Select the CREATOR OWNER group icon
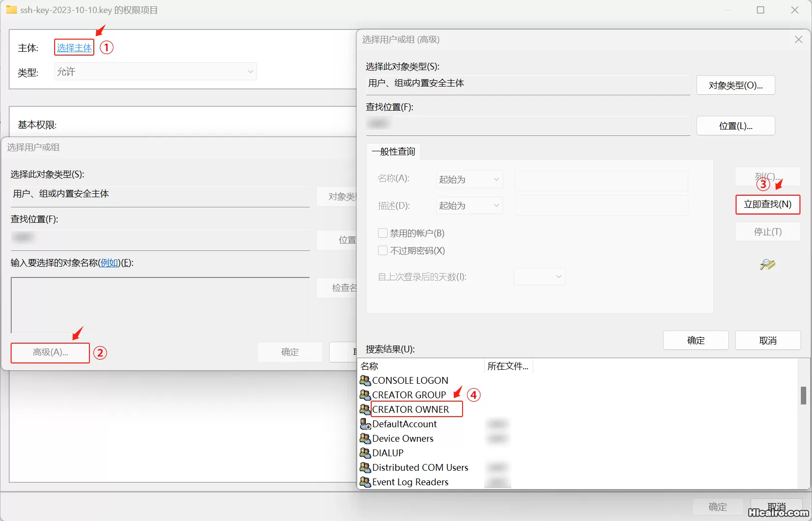This screenshot has width=812, height=521. click(365, 409)
